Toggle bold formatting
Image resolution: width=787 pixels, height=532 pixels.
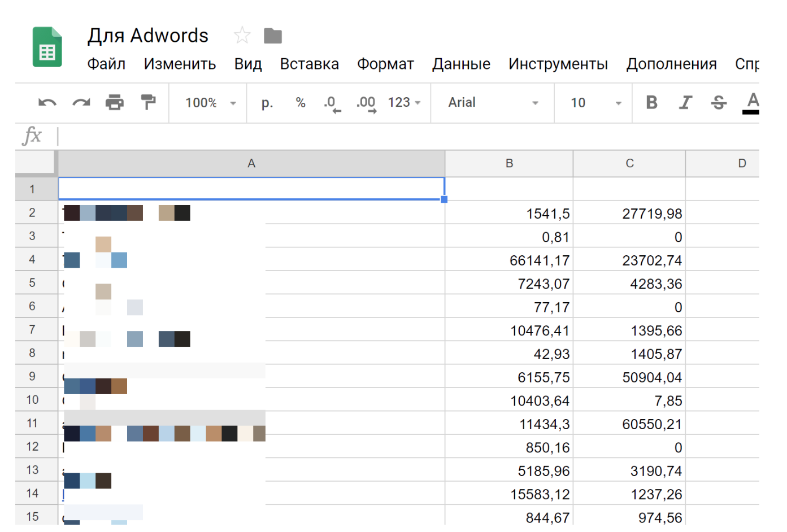pos(651,102)
